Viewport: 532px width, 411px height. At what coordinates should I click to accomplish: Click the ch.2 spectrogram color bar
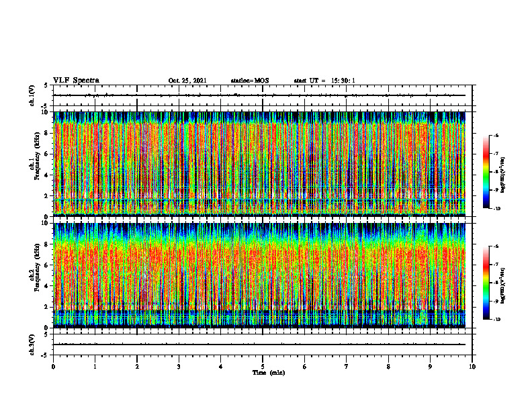pos(486,283)
